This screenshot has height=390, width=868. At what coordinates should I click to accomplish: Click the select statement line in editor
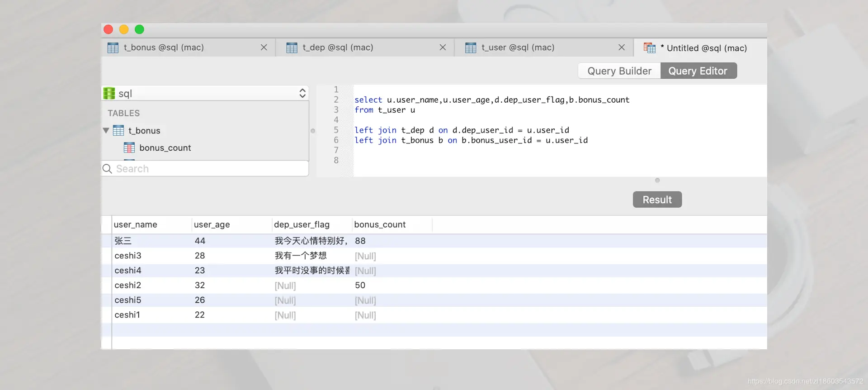click(492, 100)
